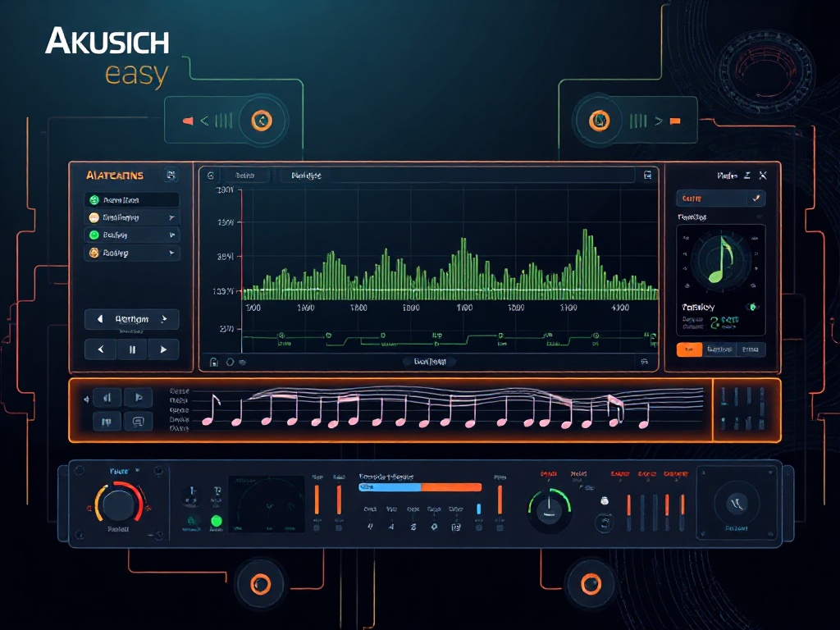The height and width of the screenshot is (630, 840).
Task: Click the round pad on the rack's right end
Action: tap(737, 504)
